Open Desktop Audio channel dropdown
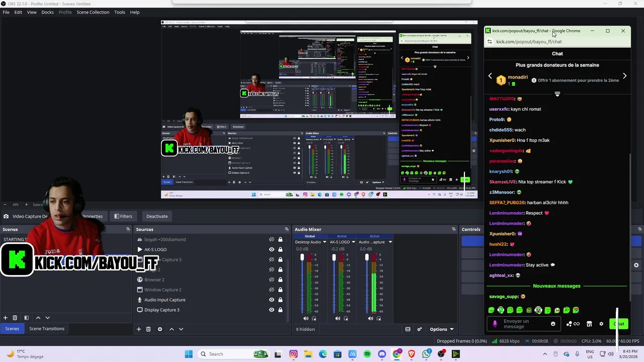 point(325,242)
